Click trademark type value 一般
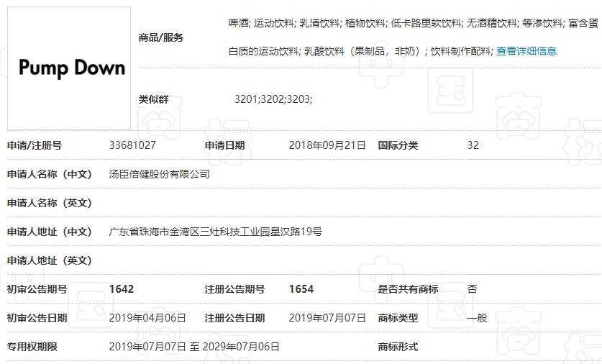Screen dimensions: 602x364 tap(478, 318)
